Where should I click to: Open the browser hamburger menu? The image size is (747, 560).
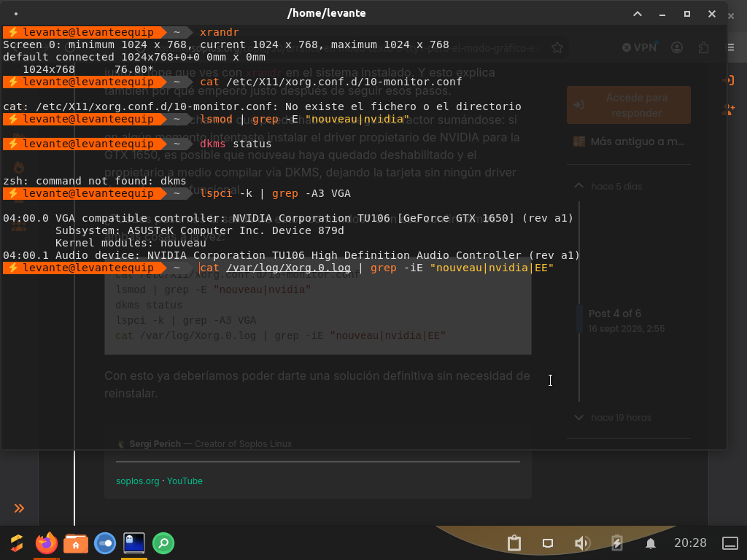[729, 47]
